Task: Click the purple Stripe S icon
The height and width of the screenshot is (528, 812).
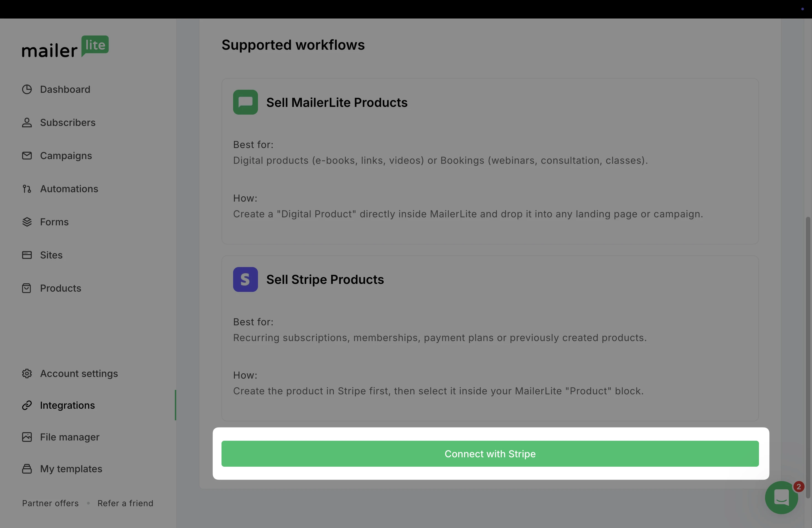Action: 245,279
